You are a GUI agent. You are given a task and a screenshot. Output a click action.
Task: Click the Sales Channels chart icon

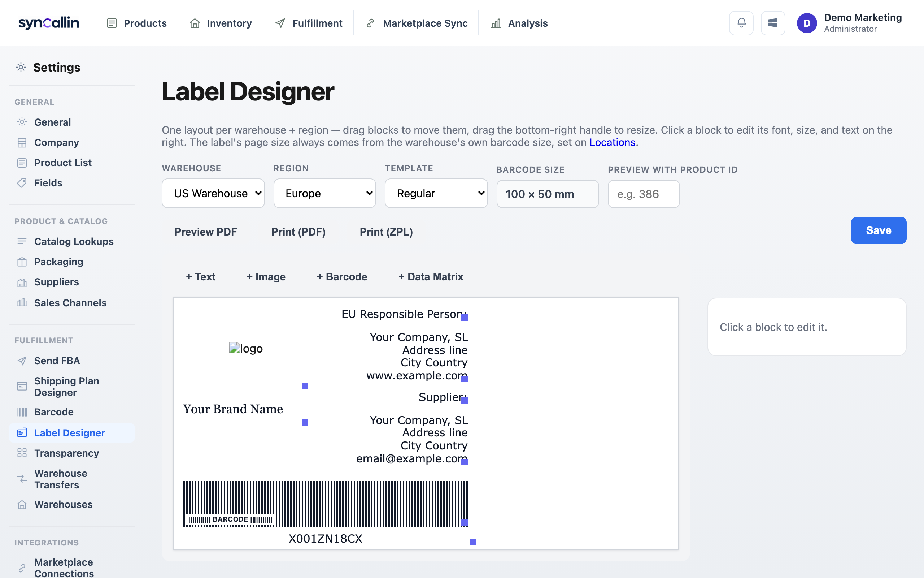22,302
